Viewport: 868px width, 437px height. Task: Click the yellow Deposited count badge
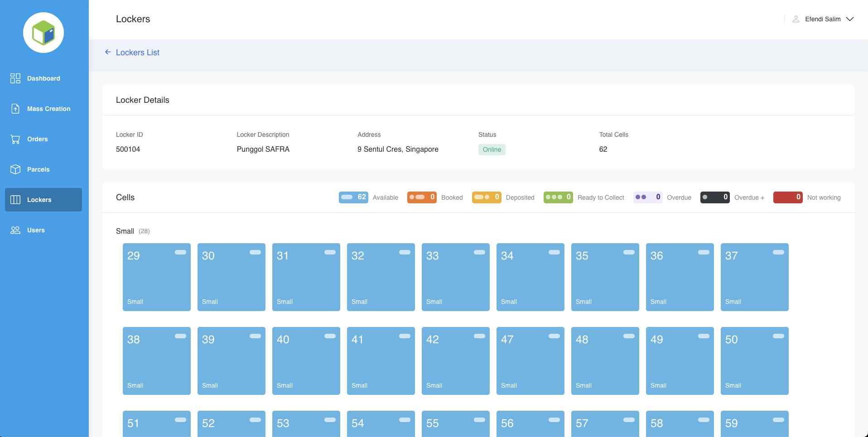(487, 197)
